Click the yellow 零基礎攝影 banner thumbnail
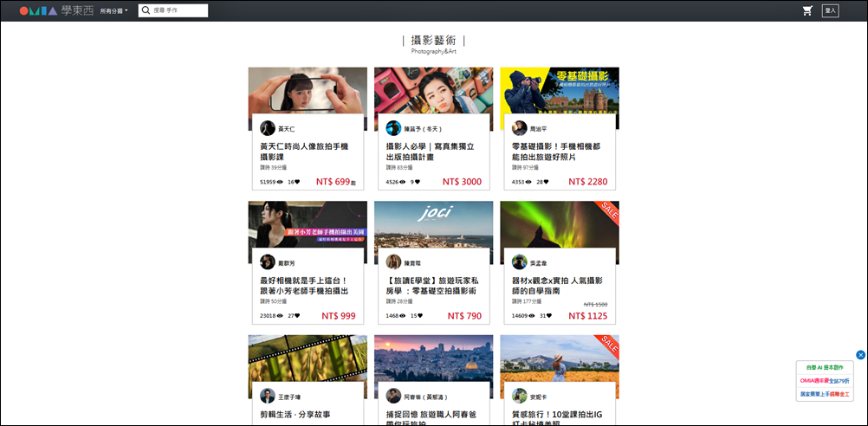868x426 pixels. [560, 90]
